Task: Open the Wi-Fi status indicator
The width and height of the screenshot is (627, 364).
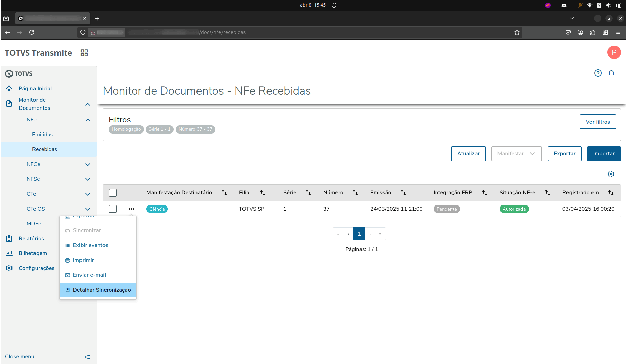Action: coord(590,5)
